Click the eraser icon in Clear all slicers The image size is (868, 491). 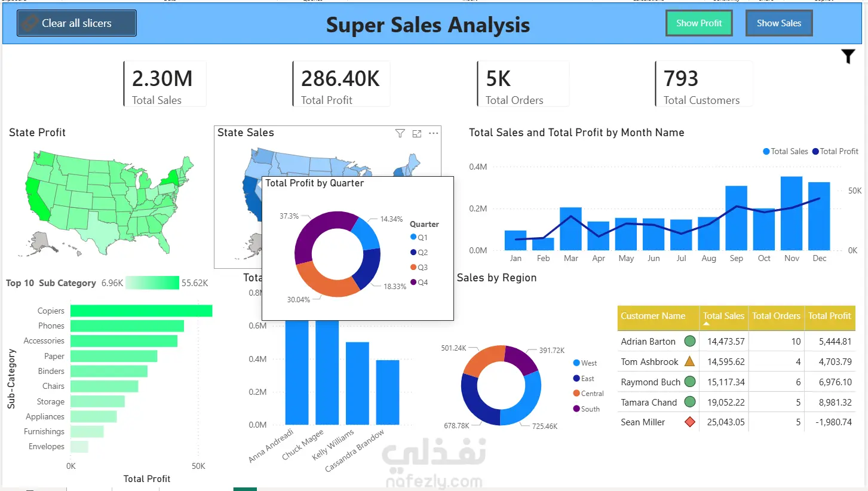(x=29, y=23)
